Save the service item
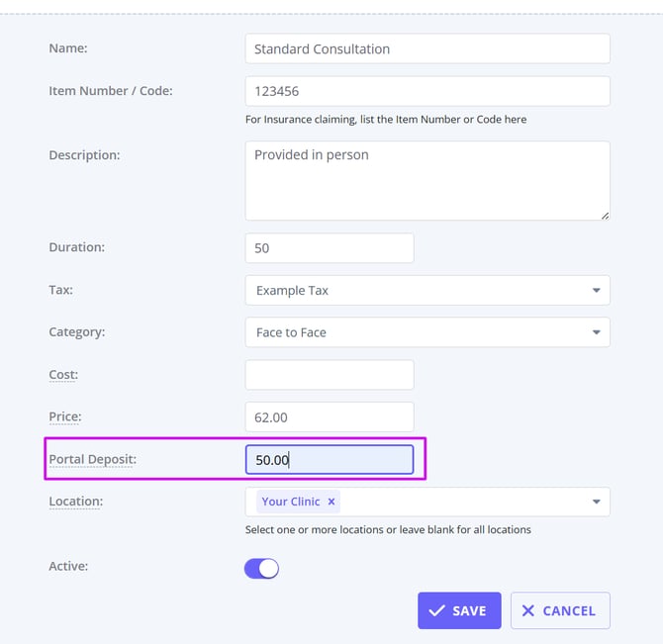 click(459, 610)
